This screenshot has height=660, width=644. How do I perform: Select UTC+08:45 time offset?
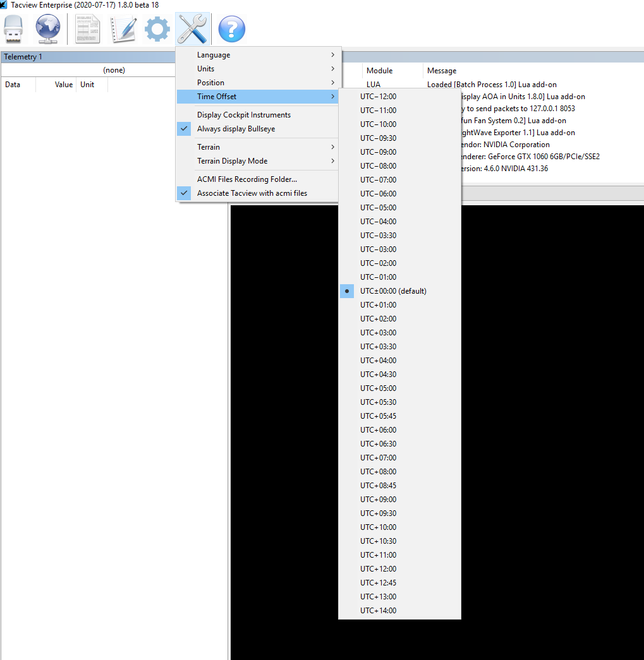399,485
